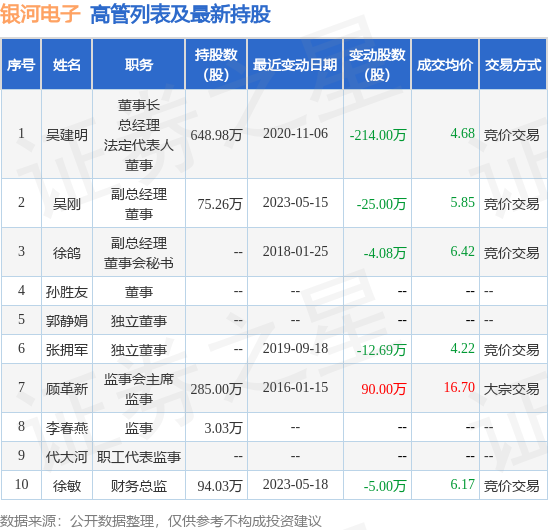Click the name 徐鸽
Viewport: 548px width, 530px height.
pyautogui.click(x=67, y=253)
